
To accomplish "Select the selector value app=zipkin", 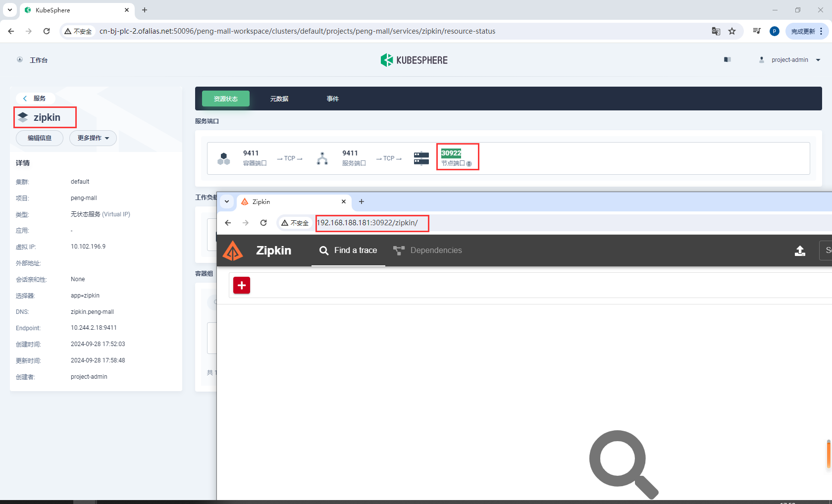I will 85,296.
